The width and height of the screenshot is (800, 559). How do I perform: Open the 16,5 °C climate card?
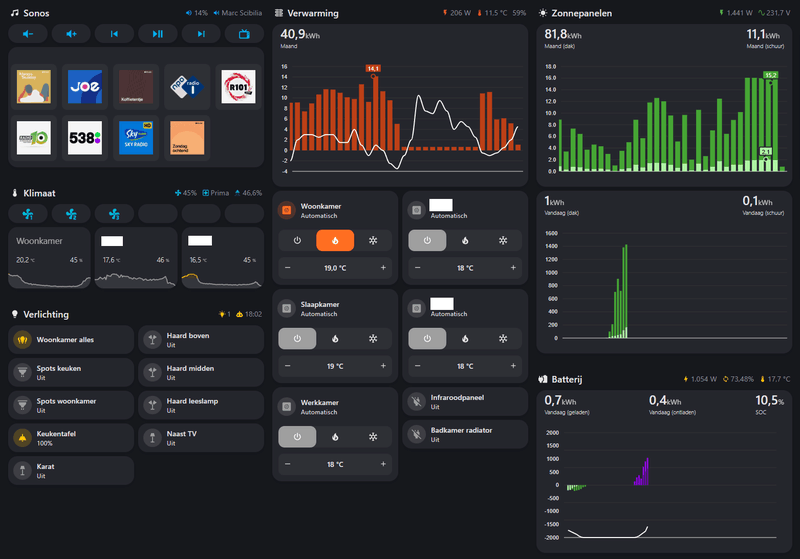click(x=223, y=258)
